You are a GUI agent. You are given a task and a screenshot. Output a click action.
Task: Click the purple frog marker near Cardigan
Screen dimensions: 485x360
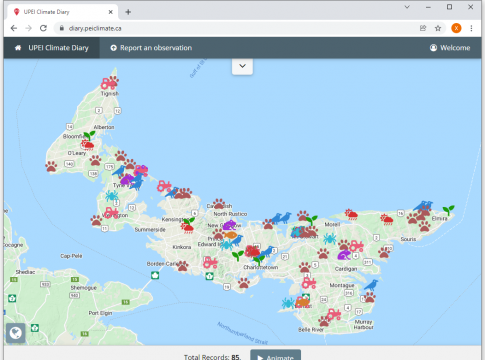(344, 255)
